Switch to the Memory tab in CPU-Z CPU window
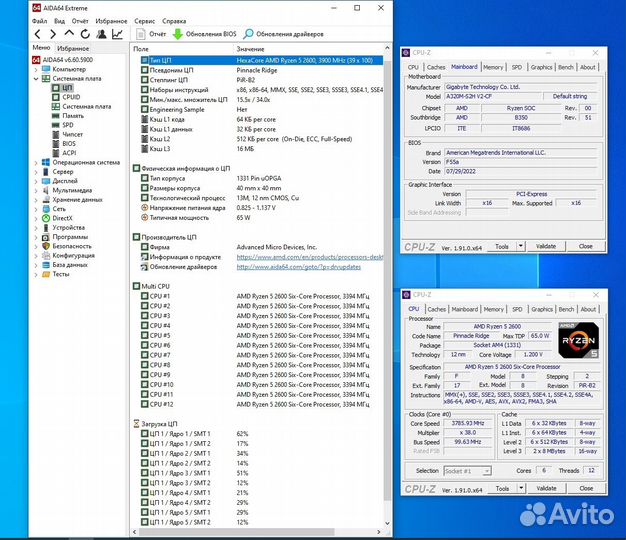The height and width of the screenshot is (540, 626). click(494, 309)
